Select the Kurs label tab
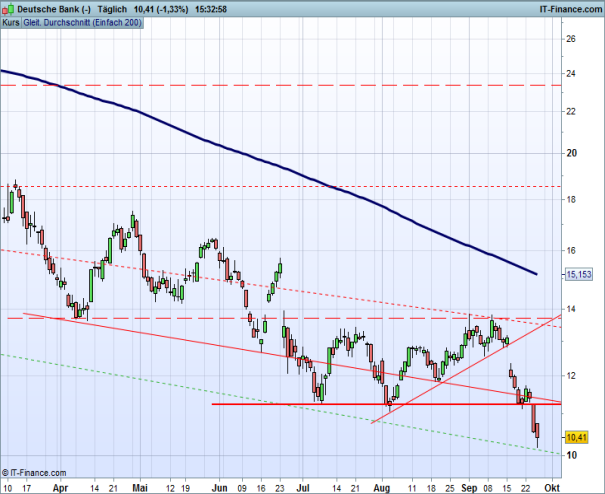 10,21
